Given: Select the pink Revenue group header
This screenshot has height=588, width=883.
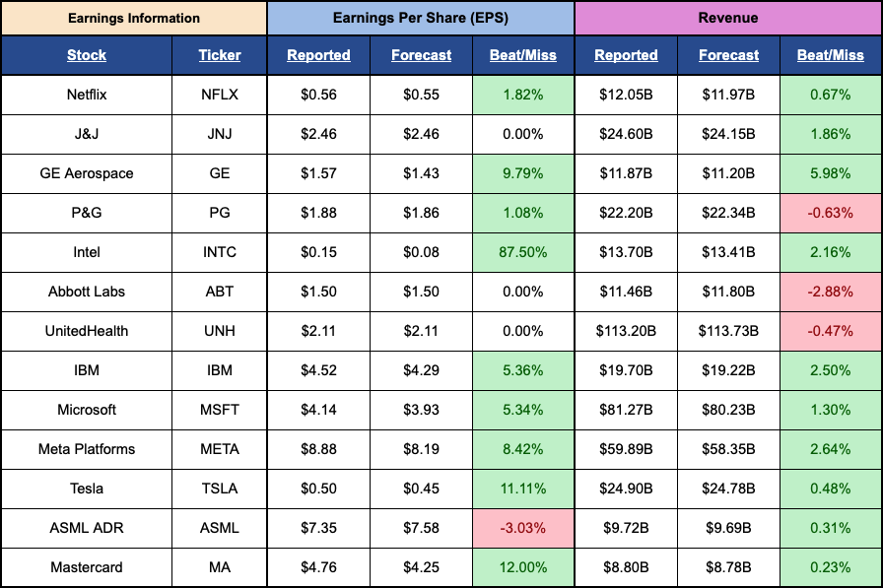Looking at the screenshot, I should (728, 18).
